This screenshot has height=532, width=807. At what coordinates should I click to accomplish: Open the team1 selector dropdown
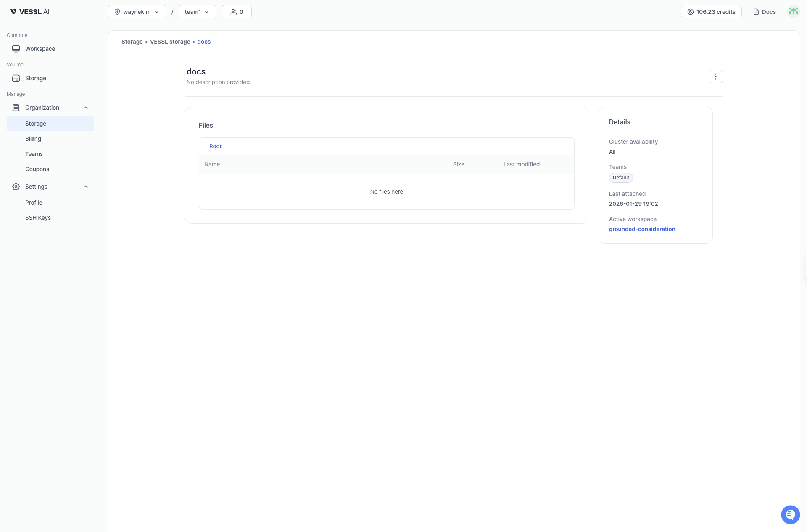(197, 12)
